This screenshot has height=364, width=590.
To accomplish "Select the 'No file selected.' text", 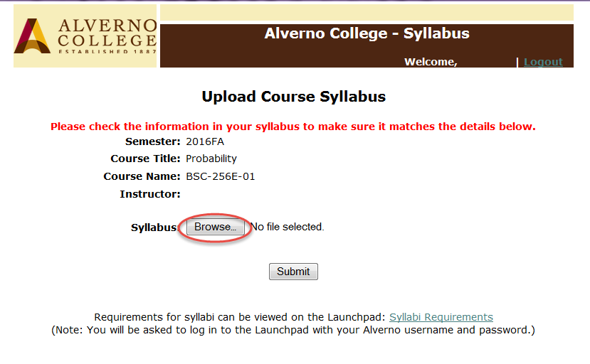I will point(287,227).
